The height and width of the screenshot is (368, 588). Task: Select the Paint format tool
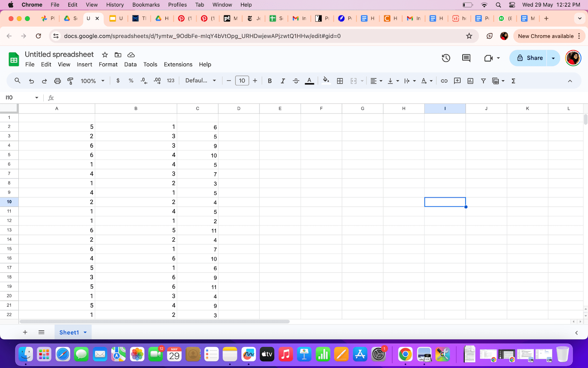coord(70,81)
